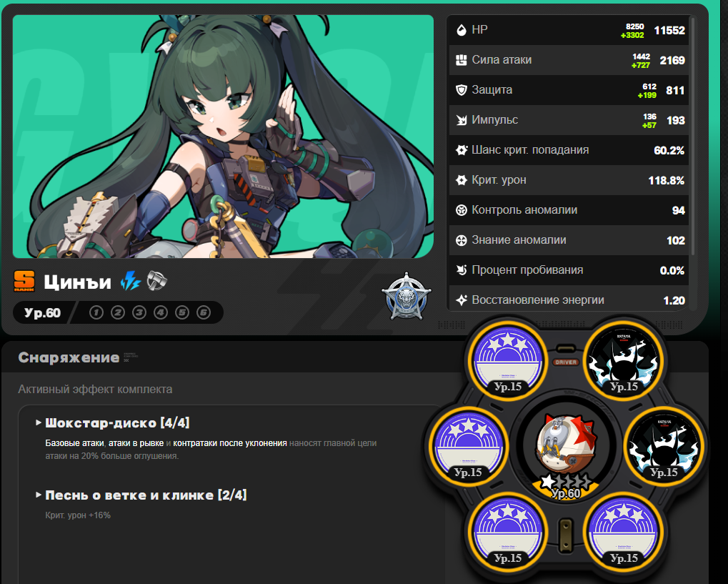This screenshot has height=584, width=728.
Task: Toggle mindscape cinema node 3
Action: 139,312
